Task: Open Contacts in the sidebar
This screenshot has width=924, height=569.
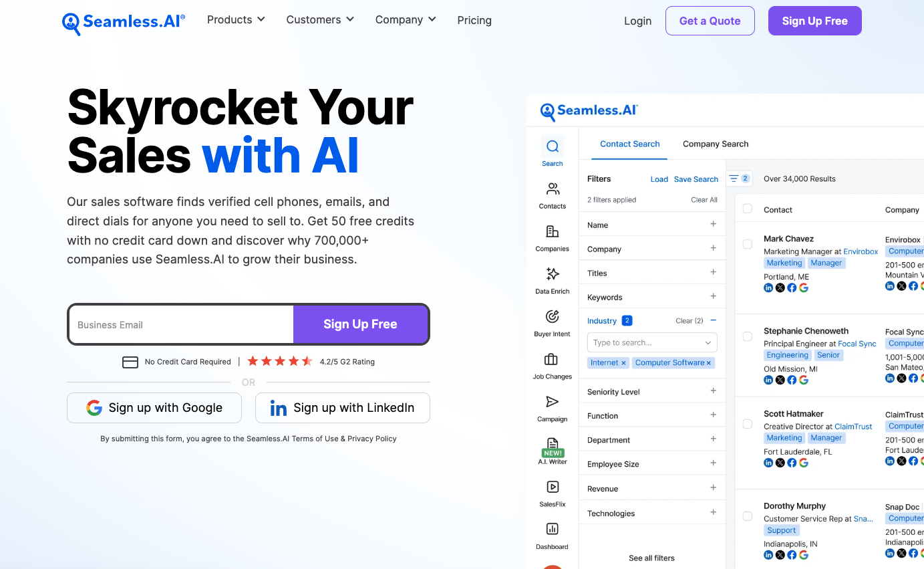Action: coord(552,195)
